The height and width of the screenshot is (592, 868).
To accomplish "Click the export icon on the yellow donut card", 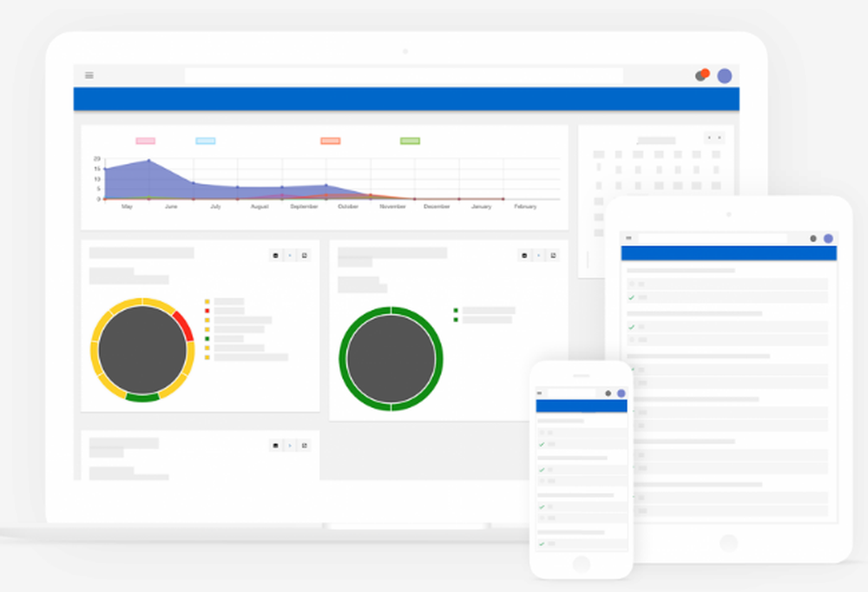I will (x=305, y=255).
